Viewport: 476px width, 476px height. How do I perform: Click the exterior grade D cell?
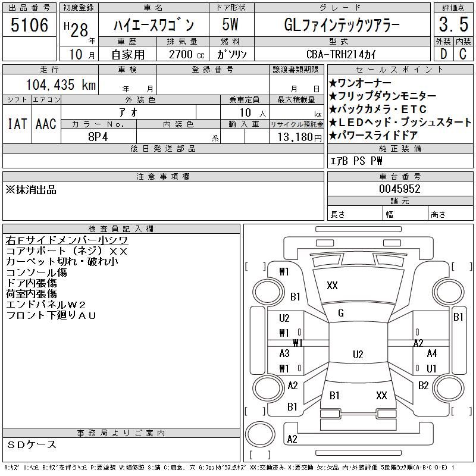point(444,54)
